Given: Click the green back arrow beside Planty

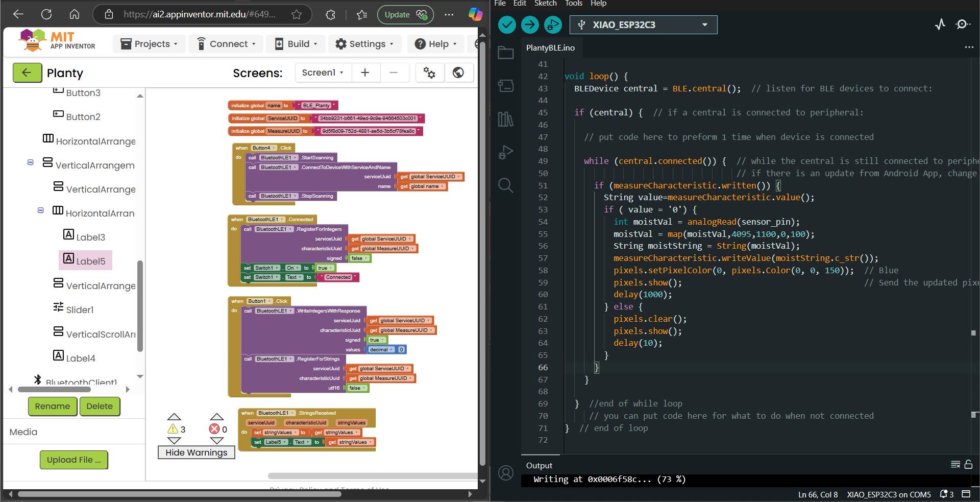Looking at the screenshot, I should pyautogui.click(x=27, y=73).
